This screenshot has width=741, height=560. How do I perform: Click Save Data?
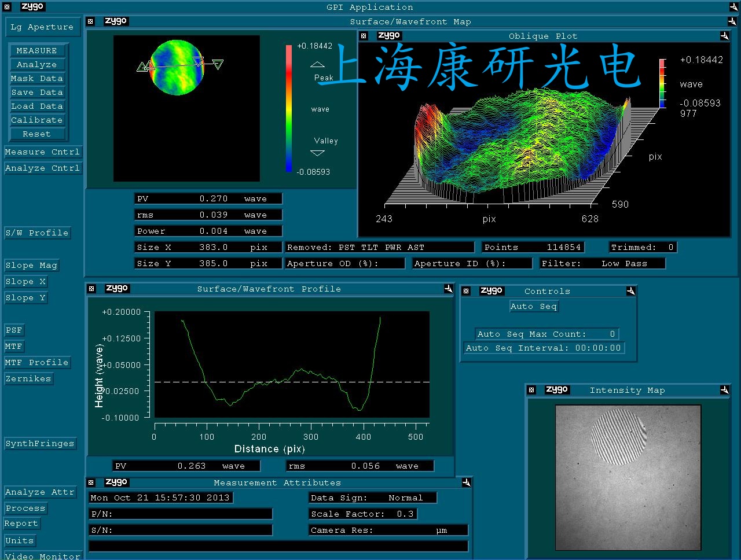point(37,92)
